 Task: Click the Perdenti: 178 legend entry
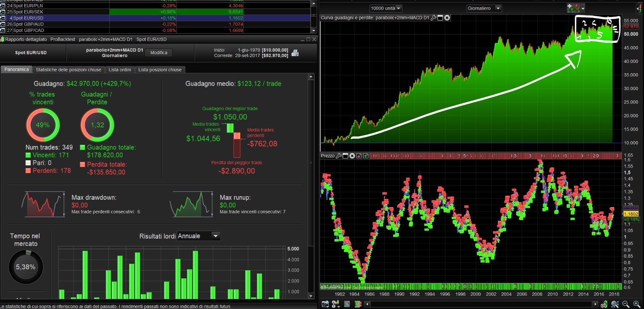click(48, 171)
